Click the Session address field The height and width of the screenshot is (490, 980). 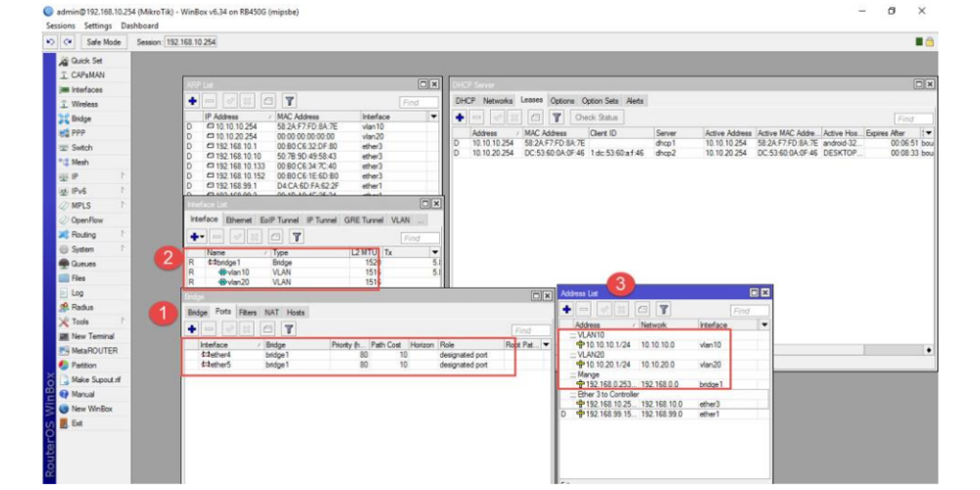(x=191, y=42)
